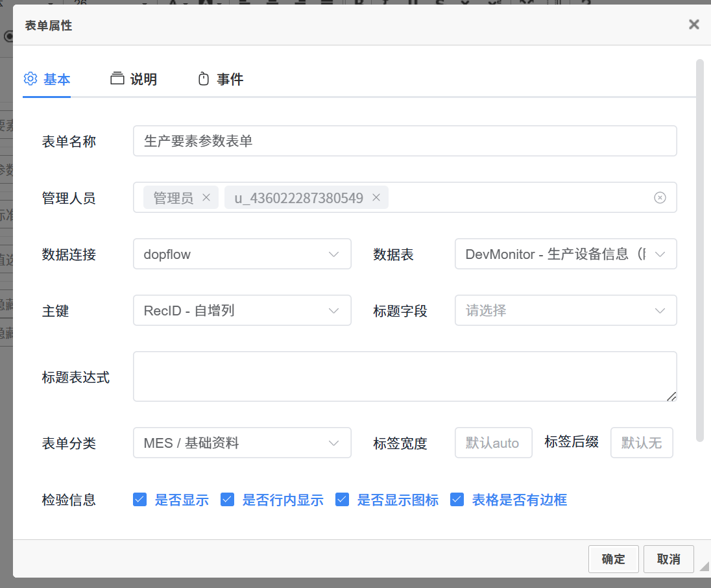This screenshot has width=711, height=588.
Task: Toggle the 是否行内显示 checkbox
Action: [227, 500]
